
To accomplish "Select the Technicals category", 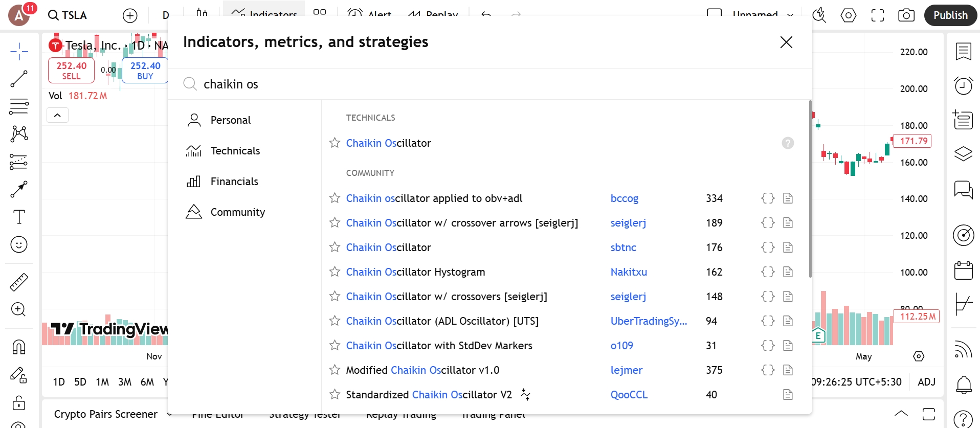I will click(x=235, y=151).
